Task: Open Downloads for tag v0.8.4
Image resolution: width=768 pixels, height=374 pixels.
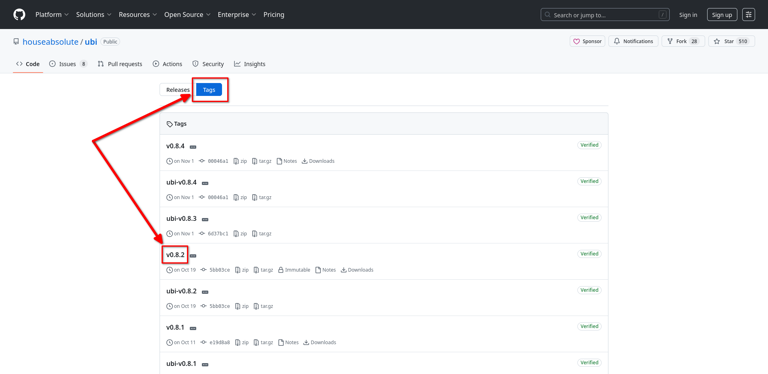Action: [x=318, y=161]
